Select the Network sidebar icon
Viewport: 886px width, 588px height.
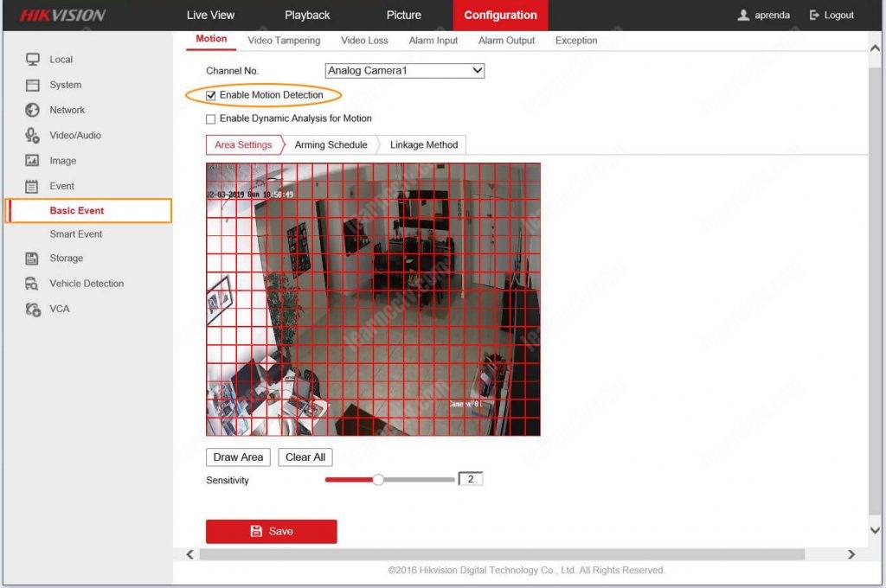tap(31, 110)
